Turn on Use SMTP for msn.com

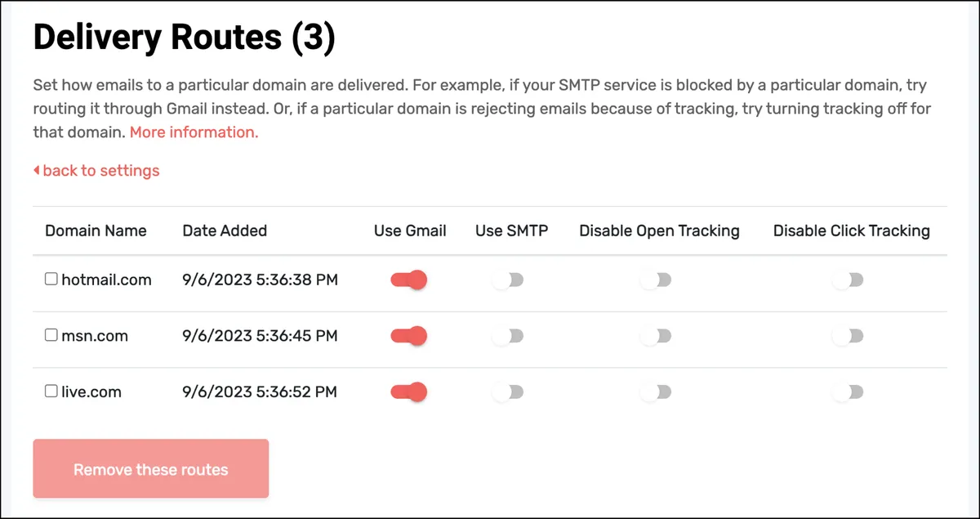pyautogui.click(x=508, y=336)
